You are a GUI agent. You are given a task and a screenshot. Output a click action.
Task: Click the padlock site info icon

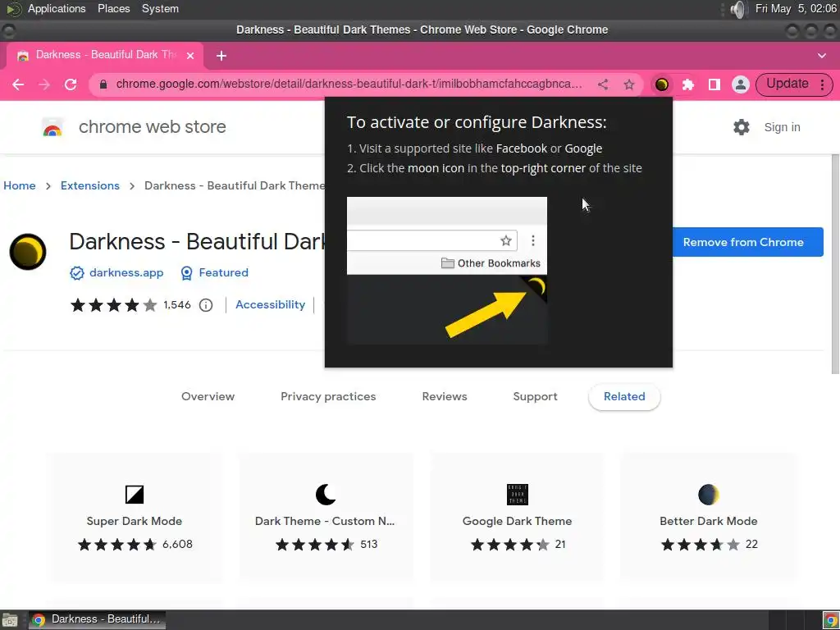103,84
